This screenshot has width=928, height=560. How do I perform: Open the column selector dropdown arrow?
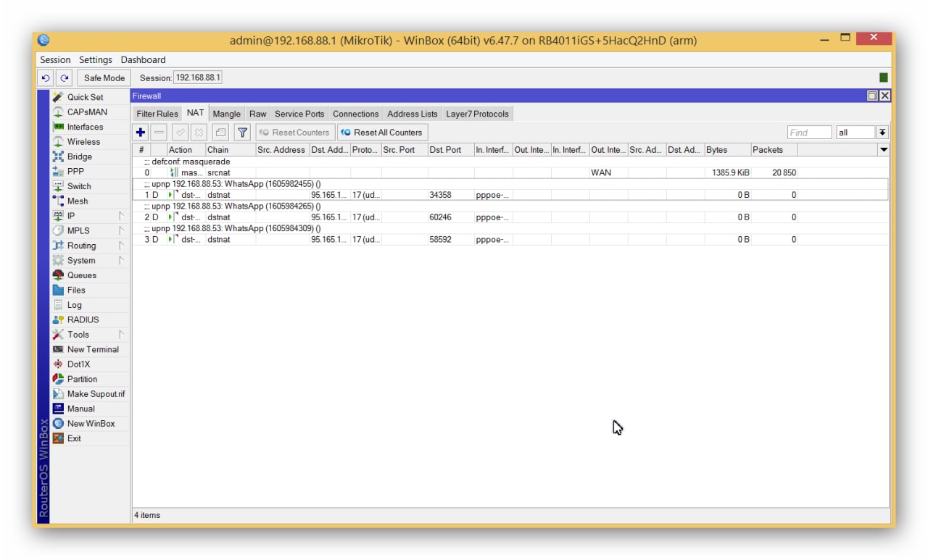(x=883, y=150)
